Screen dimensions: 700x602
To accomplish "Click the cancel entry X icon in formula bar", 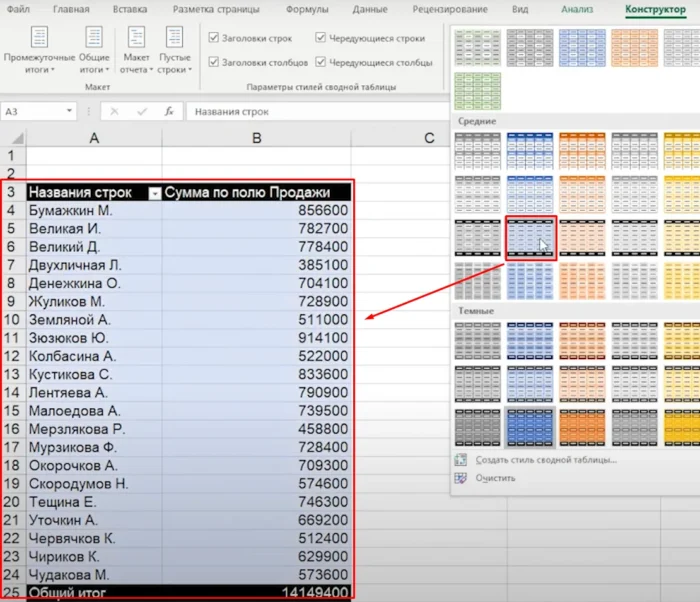I will point(115,112).
